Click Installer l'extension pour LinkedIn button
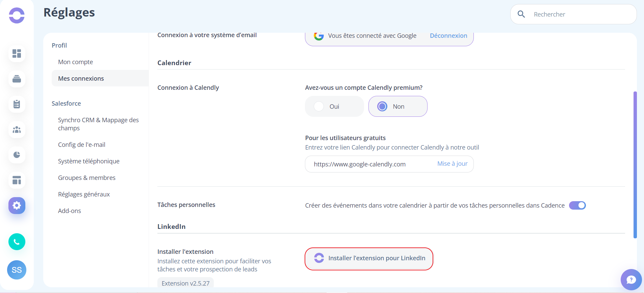This screenshot has height=293, width=644. tap(369, 259)
